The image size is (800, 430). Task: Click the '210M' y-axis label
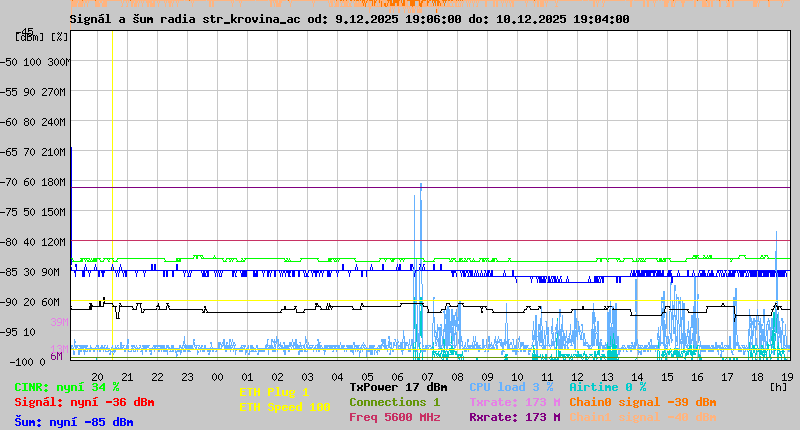(54, 152)
